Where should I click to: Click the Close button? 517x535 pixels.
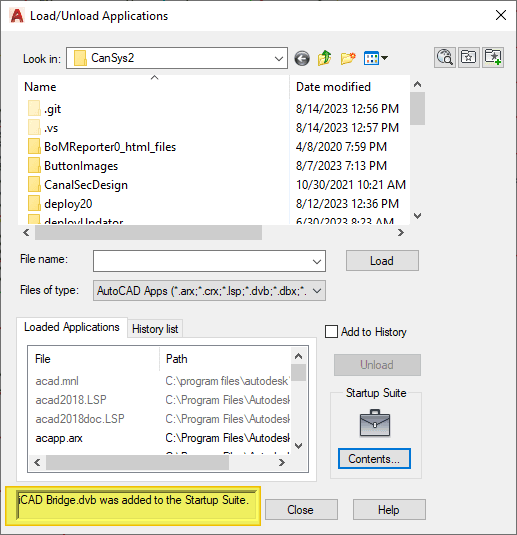coord(301,510)
